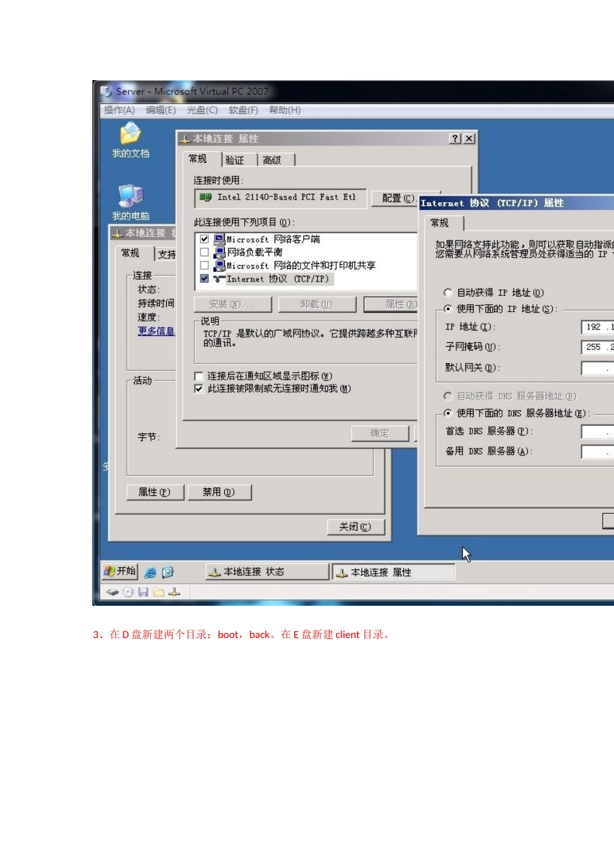Open the 软盘(F) menu
The height and width of the screenshot is (868, 614).
click(244, 110)
